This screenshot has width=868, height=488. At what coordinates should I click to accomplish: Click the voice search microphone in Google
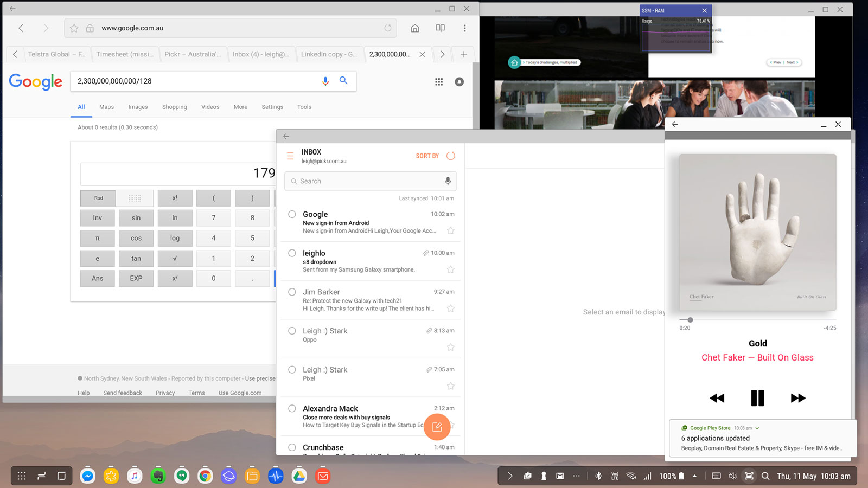point(325,81)
